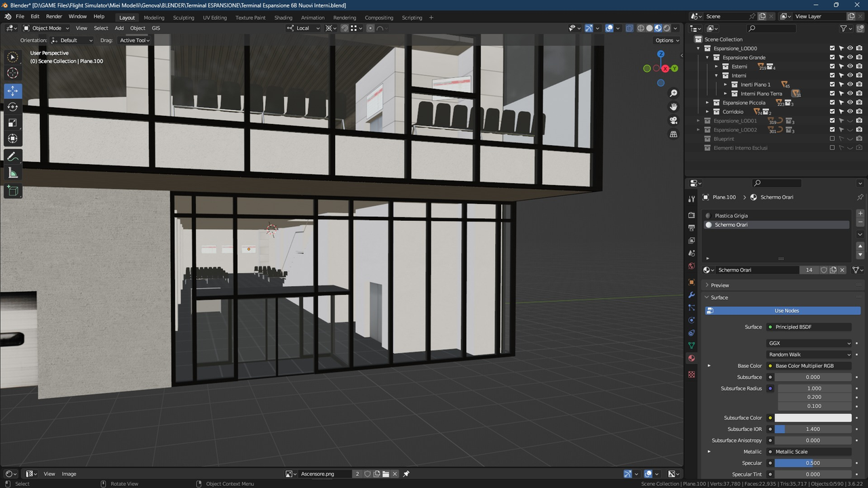This screenshot has height=488, width=868.
Task: Open the Output properties tab
Action: pos(692,228)
